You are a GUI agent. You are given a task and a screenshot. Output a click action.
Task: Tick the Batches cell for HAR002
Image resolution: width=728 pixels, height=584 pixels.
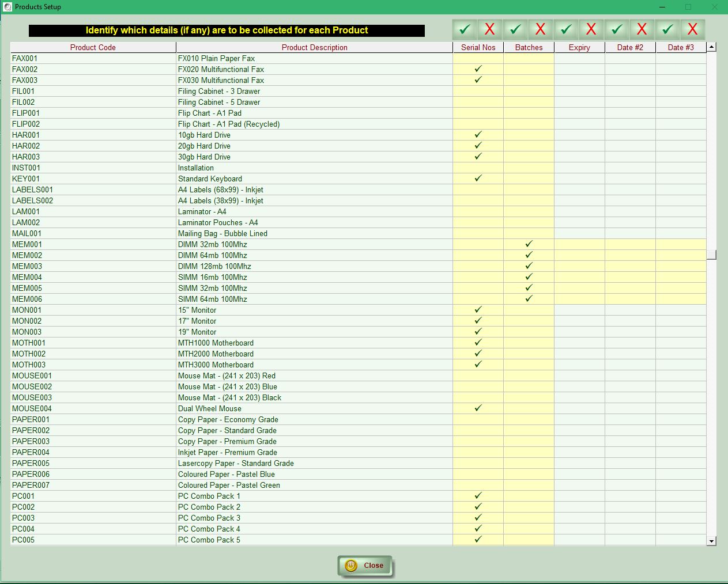pyautogui.click(x=529, y=146)
